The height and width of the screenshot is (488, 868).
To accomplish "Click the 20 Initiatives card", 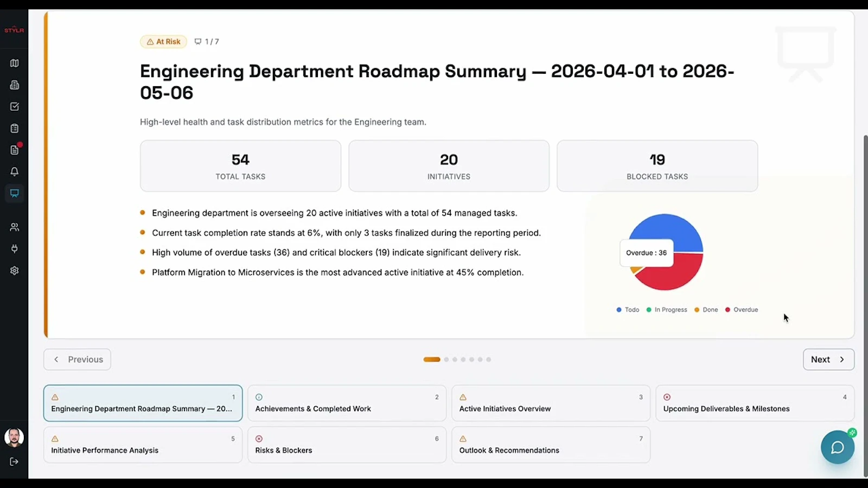I will (449, 166).
